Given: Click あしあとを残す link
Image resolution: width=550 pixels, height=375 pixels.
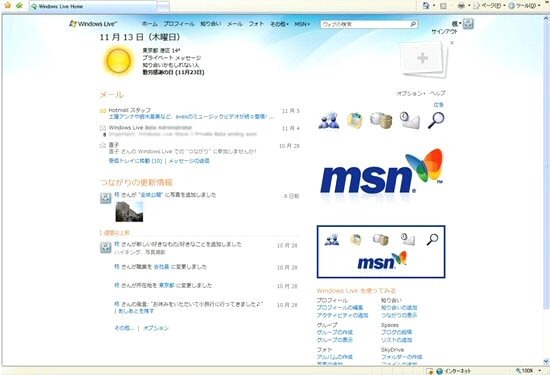Looking at the screenshot, I should [x=136, y=311].
